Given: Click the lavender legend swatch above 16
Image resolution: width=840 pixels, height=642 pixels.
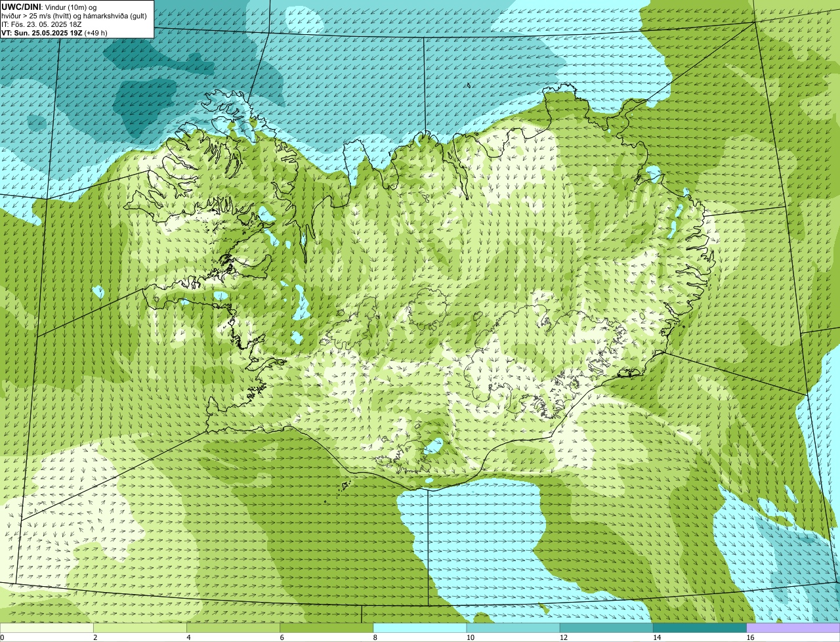Looking at the screenshot, I should (x=793, y=628).
